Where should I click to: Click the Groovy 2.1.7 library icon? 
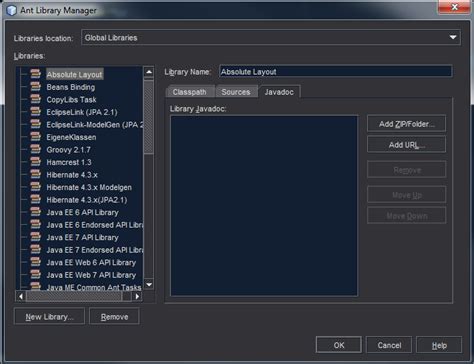point(35,149)
